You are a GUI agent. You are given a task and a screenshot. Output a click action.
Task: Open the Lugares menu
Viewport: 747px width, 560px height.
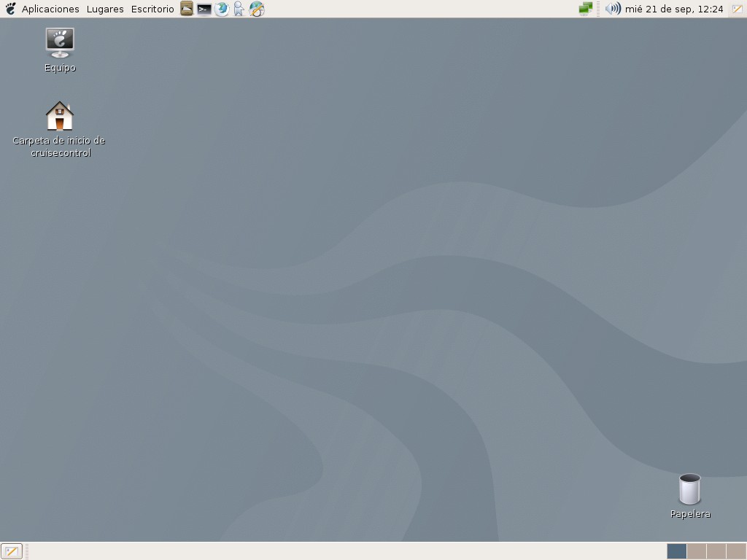[x=105, y=9]
